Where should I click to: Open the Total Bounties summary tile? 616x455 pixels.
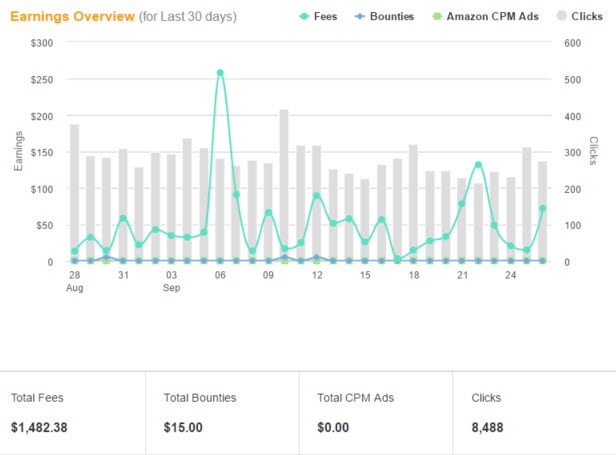point(222,412)
